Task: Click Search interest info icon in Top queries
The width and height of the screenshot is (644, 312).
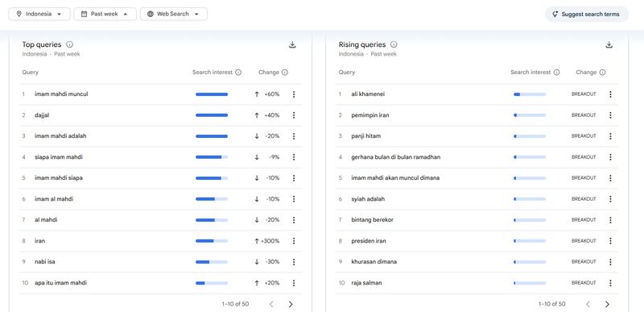Action: click(x=238, y=73)
